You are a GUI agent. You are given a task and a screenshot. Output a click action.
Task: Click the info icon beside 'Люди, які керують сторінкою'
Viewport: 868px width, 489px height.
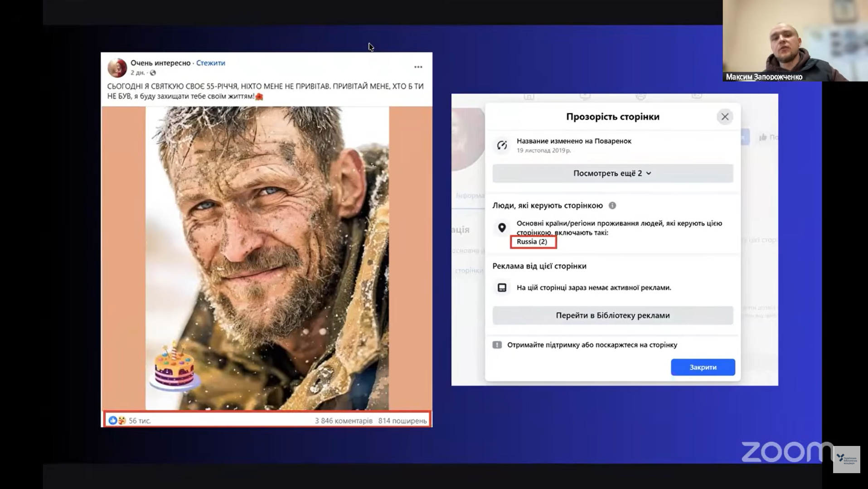612,206
